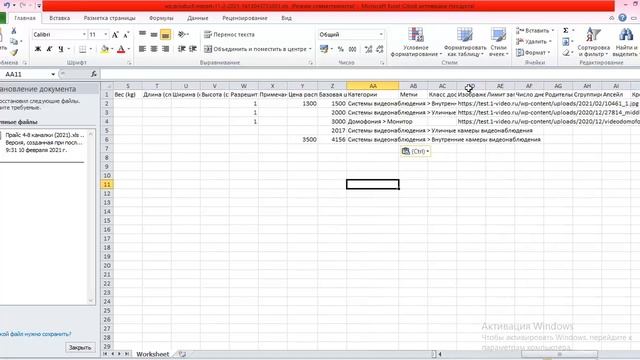Apply fill color bucket icon
Image resolution: width=640 pixels, height=360 pixels.
105,49
